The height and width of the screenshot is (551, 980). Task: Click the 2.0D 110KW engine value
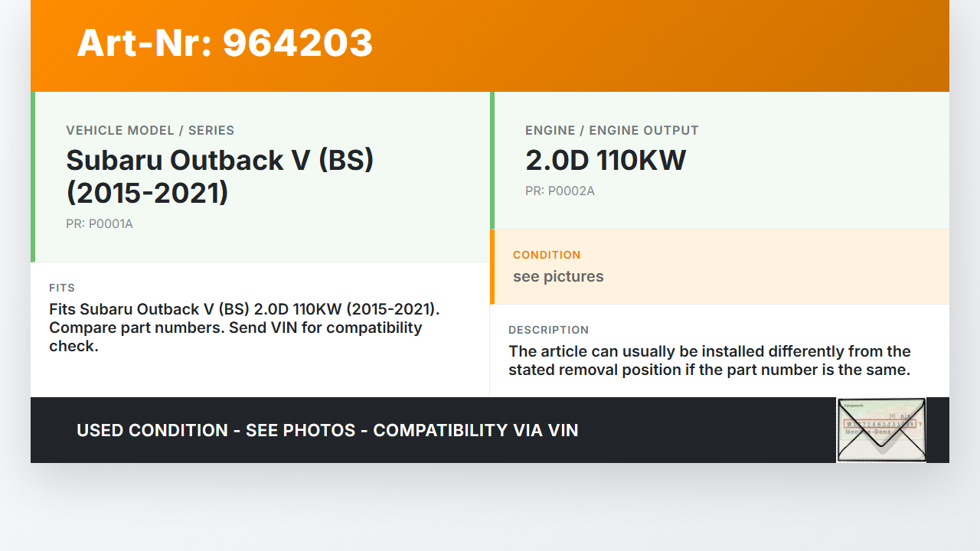point(606,160)
